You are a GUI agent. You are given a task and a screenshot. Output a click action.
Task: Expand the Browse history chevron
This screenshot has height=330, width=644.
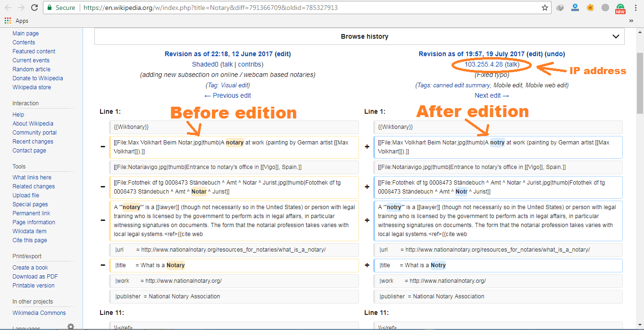(616, 36)
